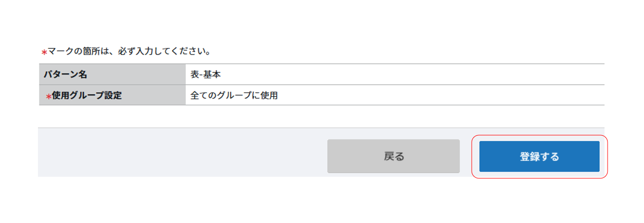Click the character 表 in the pattern value
644x223 pixels.
click(194, 75)
